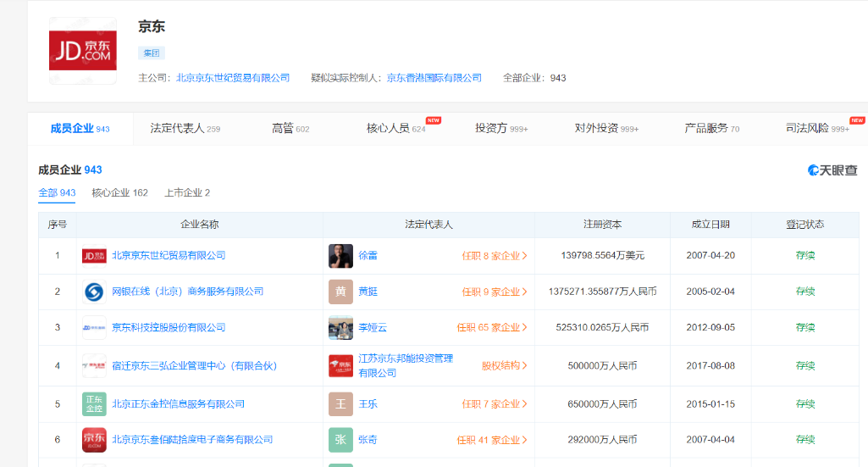The image size is (868, 467).
Task: Click the 集团 tag badge
Action: 151,53
